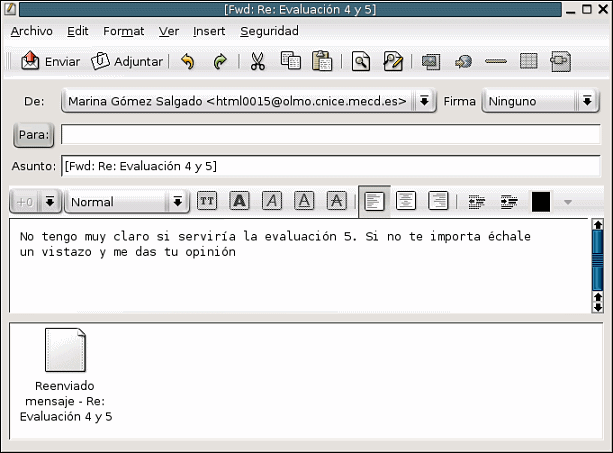Toggle strikethrough text formatting

(x=337, y=201)
